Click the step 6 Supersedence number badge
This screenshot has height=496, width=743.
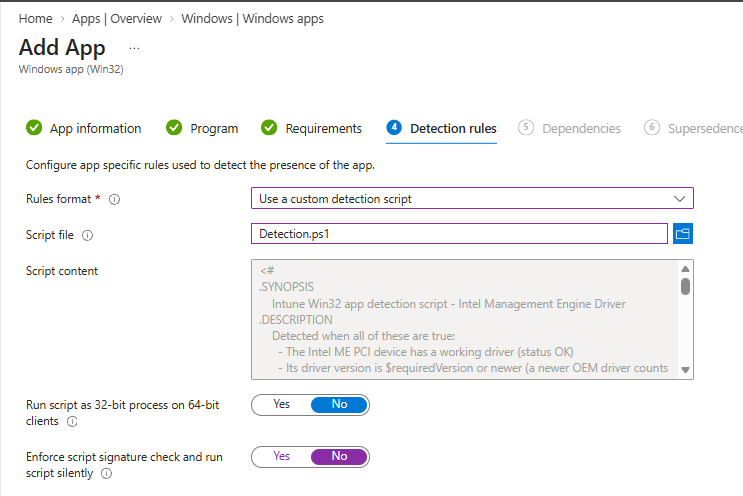(x=652, y=127)
